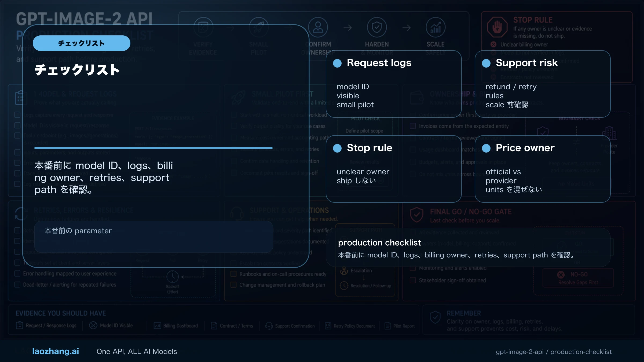Check Model ID is visible in request/response
Viewport: 644px width, 362px height.
17,125
